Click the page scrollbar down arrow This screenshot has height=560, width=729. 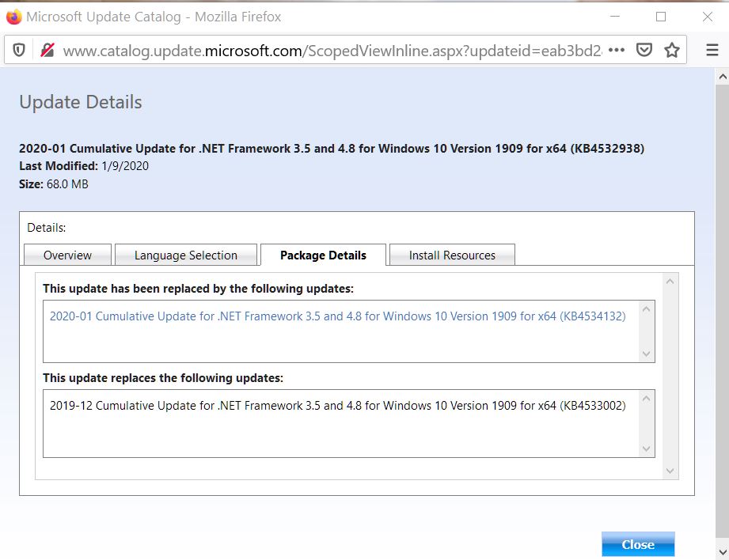(x=721, y=551)
